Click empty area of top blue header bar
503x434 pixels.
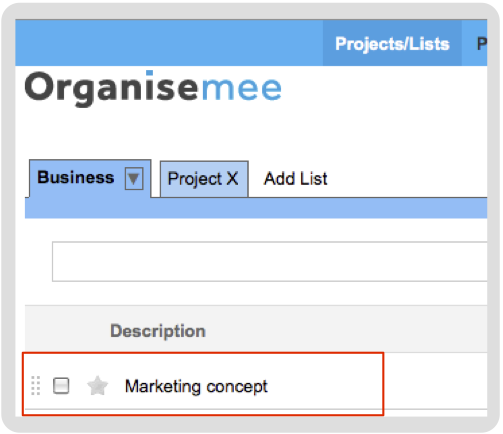(169, 43)
